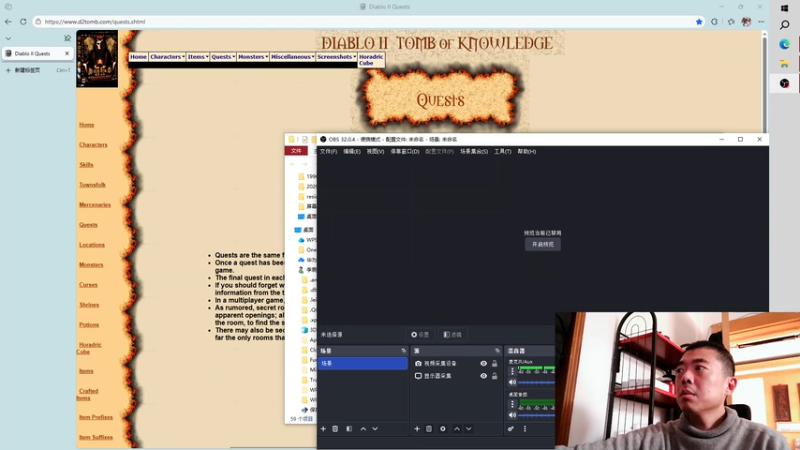This screenshot has width=800, height=450.
Task: Open a new tab in vertical tabs pane
Action: (x=37, y=70)
